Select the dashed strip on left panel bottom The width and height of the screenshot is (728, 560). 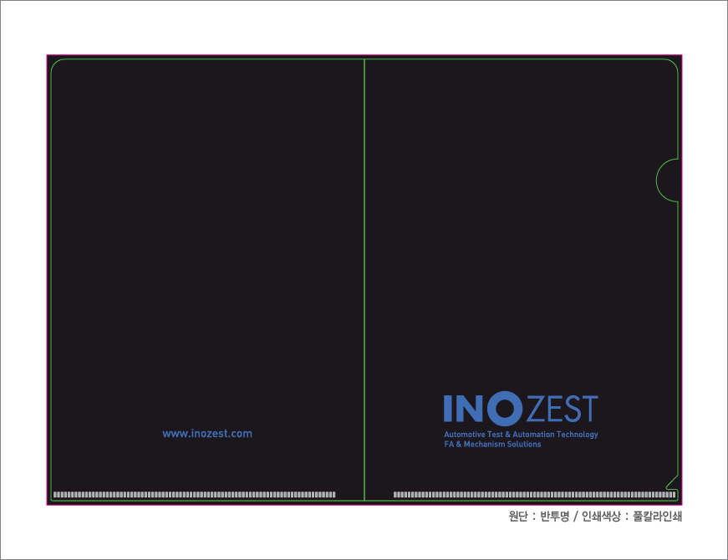pyautogui.click(x=194, y=494)
